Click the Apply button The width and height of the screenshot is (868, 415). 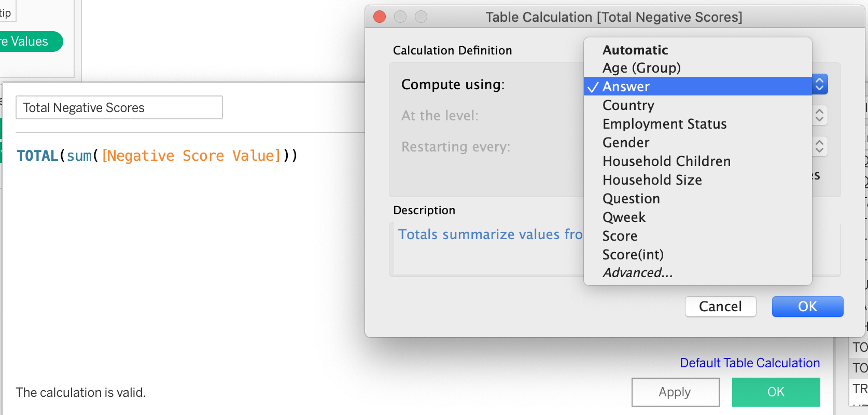pyautogui.click(x=675, y=392)
